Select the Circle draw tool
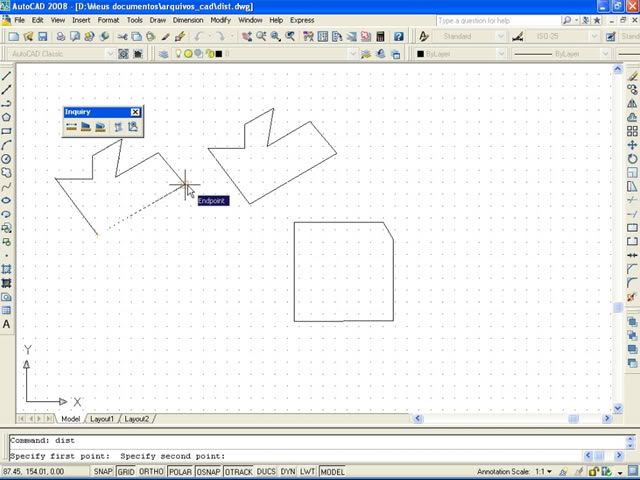The width and height of the screenshot is (640, 480). coord(6,159)
